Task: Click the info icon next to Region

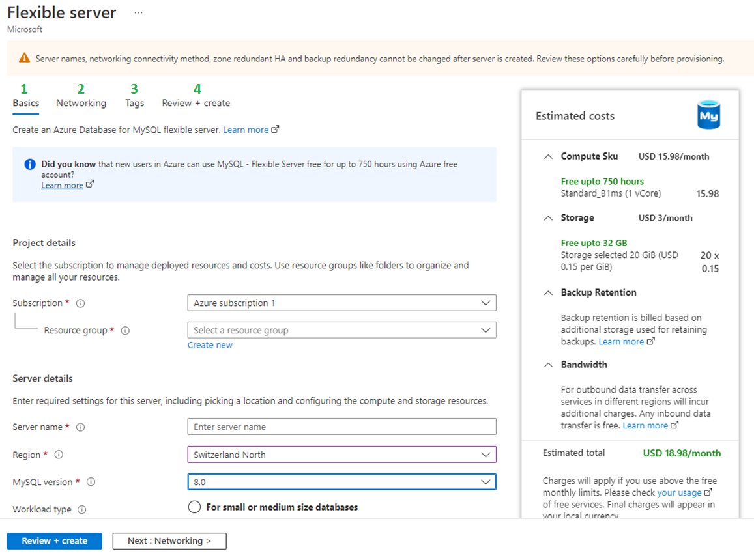Action: click(59, 455)
